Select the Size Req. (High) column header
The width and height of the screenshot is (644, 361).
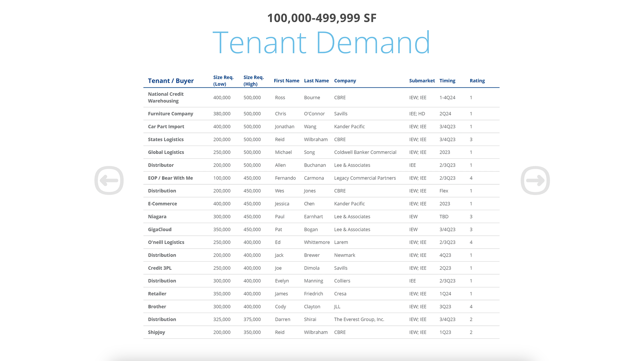254,81
